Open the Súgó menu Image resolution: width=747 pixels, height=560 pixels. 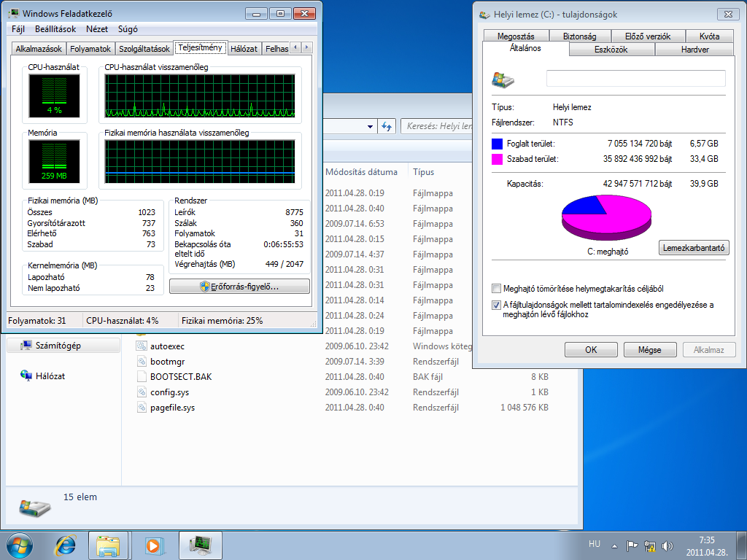coord(128,29)
